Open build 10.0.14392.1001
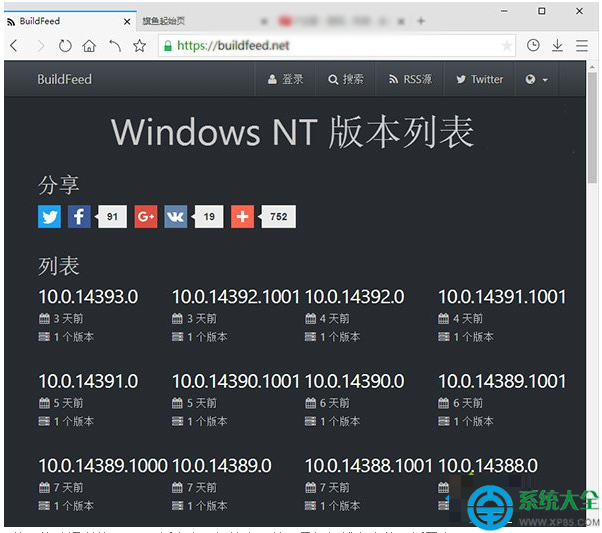 [235, 297]
